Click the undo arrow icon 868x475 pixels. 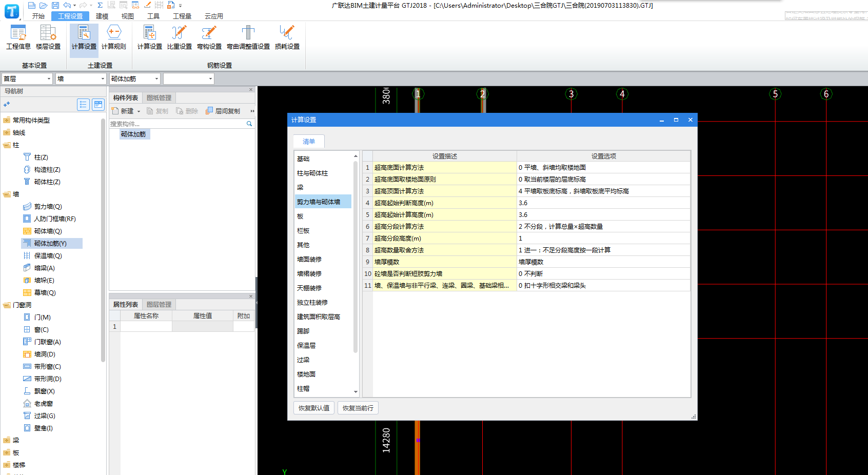(x=67, y=5)
